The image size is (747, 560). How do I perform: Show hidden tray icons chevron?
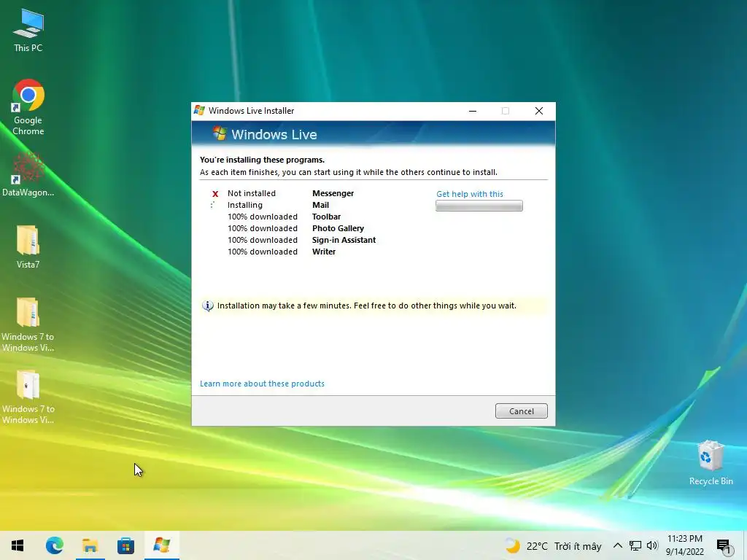pos(617,545)
